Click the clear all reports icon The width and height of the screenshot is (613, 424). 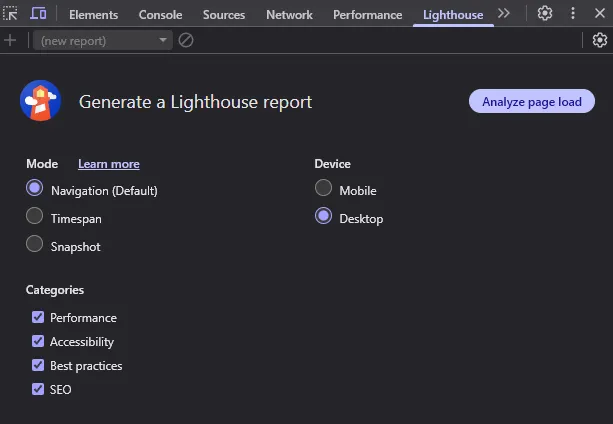tap(186, 40)
